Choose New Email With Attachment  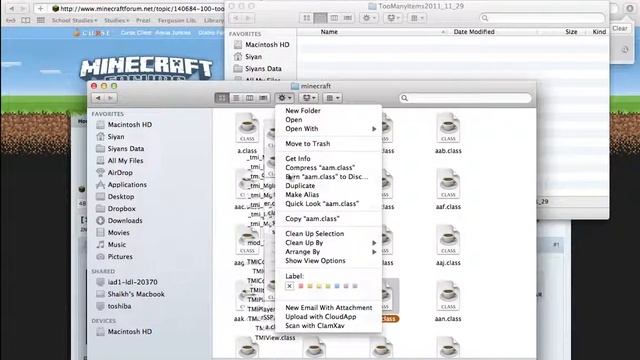[x=329, y=308]
